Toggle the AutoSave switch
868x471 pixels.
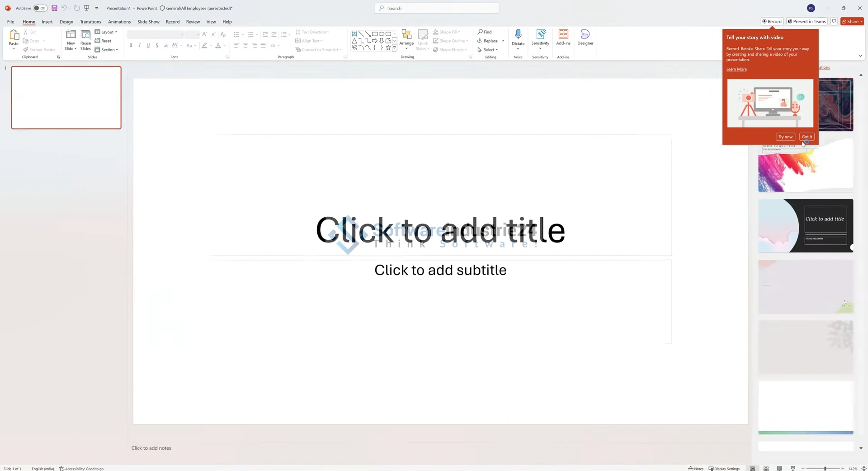(x=40, y=8)
